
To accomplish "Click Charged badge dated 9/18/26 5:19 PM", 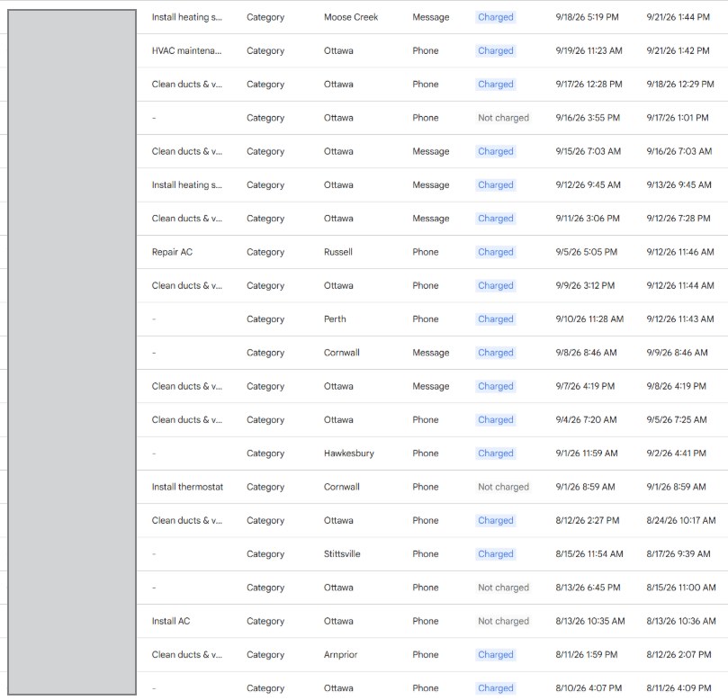I will 496,17.
